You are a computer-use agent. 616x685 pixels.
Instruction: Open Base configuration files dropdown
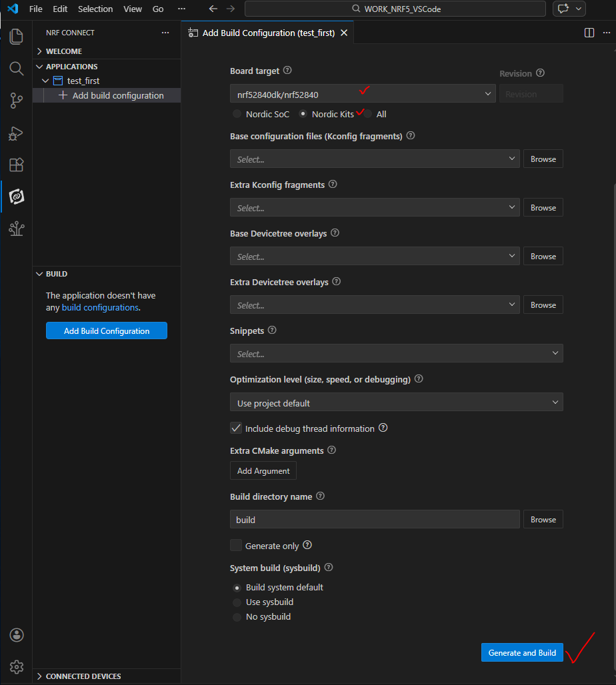pos(375,159)
